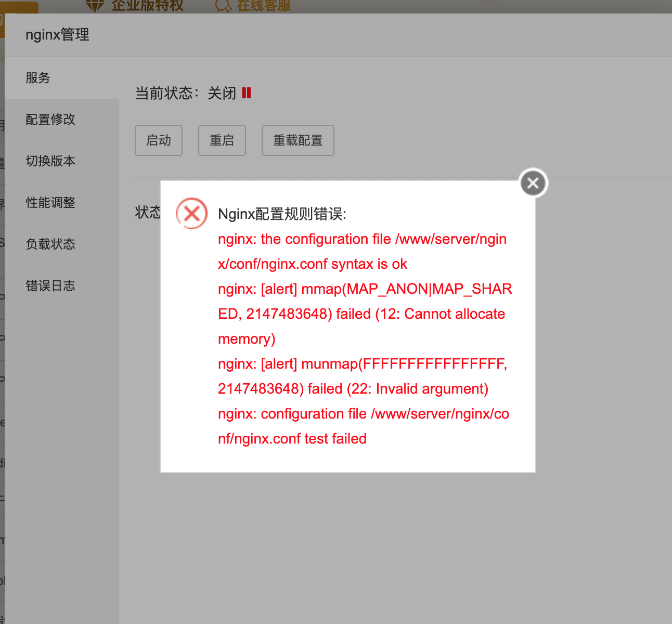Open the 负载状态 tab
Screen dimensions: 672x624
point(62,244)
